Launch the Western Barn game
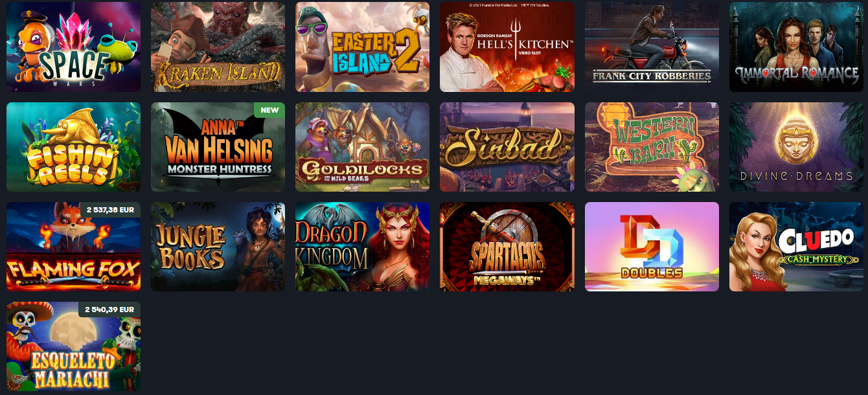 click(x=652, y=147)
